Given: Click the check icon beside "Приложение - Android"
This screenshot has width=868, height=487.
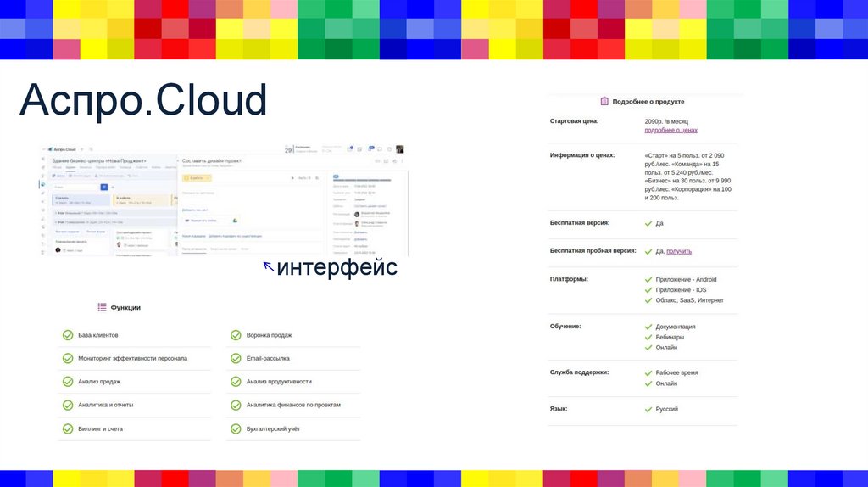Looking at the screenshot, I should click(x=648, y=280).
